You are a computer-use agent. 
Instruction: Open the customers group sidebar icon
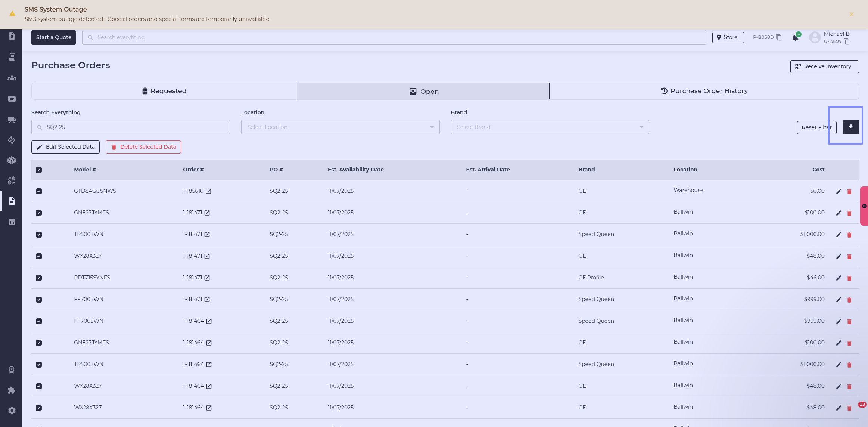[12, 78]
